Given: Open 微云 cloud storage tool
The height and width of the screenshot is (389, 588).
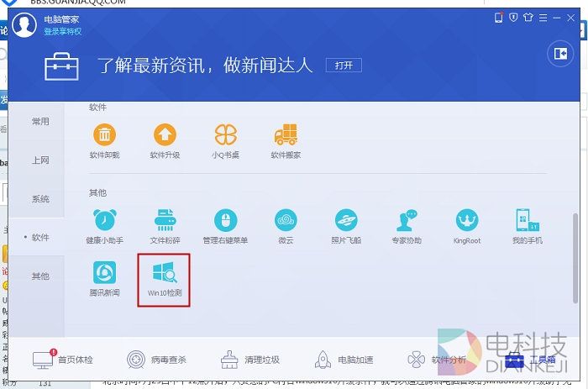Looking at the screenshot, I should [286, 227].
